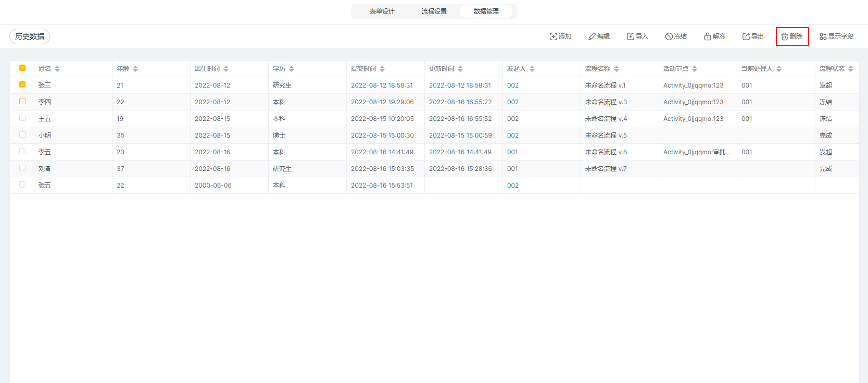The width and height of the screenshot is (868, 383).
Task: Open the 显示字段 field display icon
Action: [823, 36]
